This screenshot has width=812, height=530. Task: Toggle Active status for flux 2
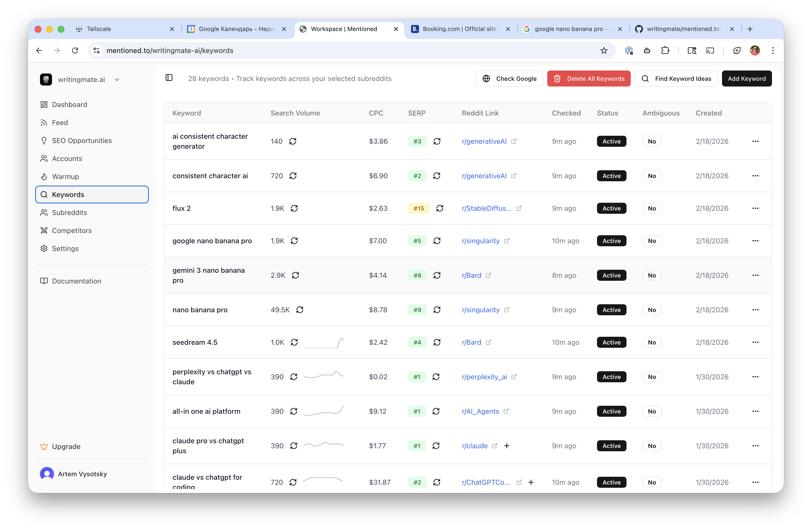pyautogui.click(x=611, y=208)
